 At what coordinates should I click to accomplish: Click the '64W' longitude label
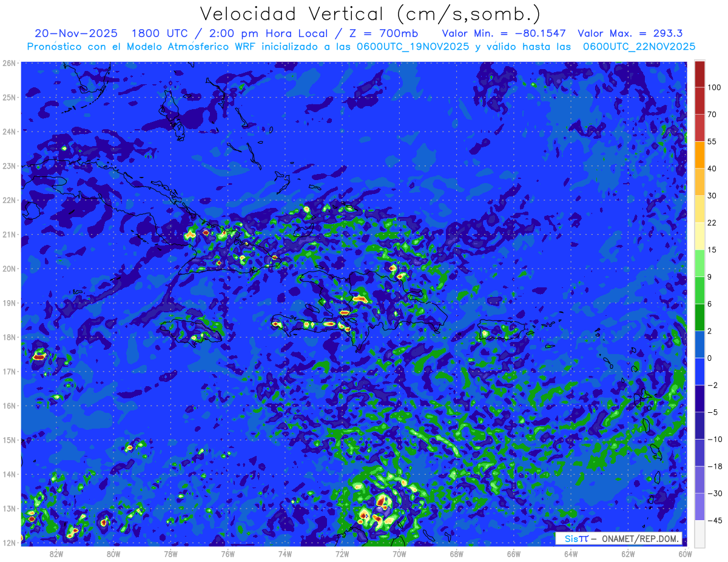(x=570, y=554)
